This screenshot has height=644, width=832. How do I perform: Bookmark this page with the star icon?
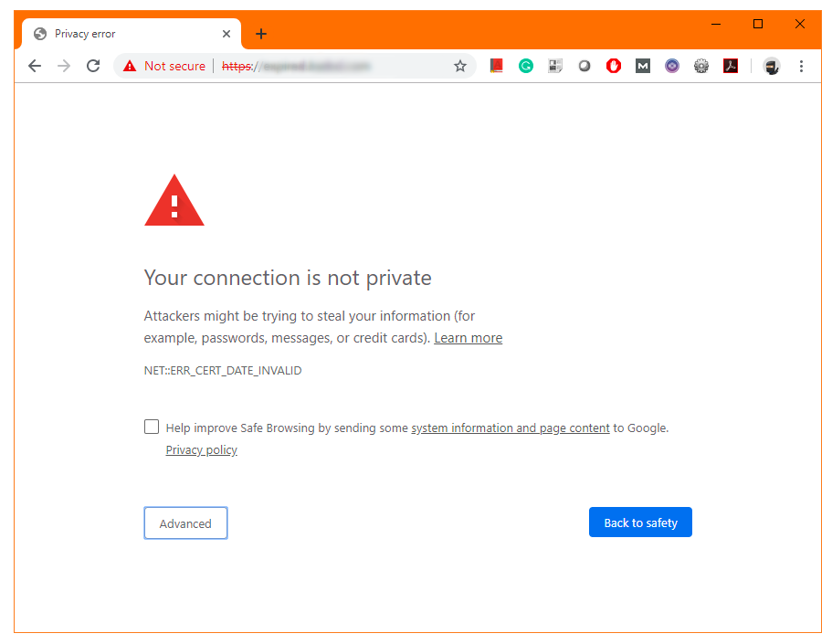click(x=460, y=66)
